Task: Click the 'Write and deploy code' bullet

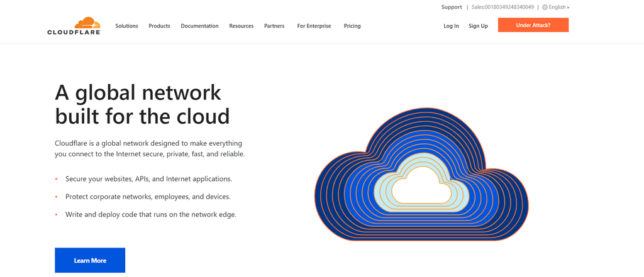Action: (150, 215)
